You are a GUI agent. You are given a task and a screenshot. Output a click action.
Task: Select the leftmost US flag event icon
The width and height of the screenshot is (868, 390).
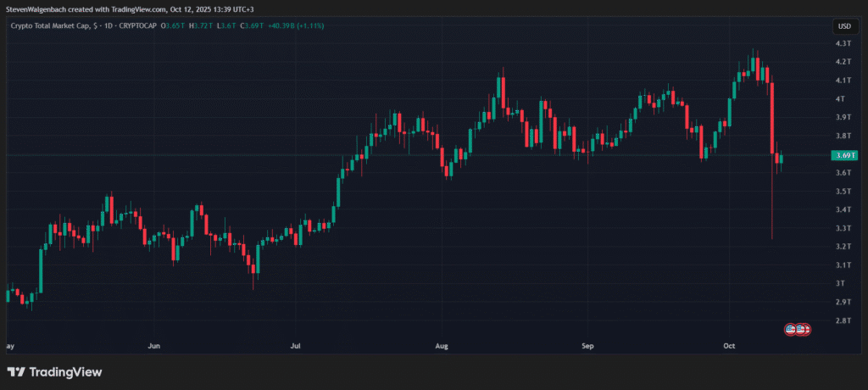pyautogui.click(x=791, y=329)
